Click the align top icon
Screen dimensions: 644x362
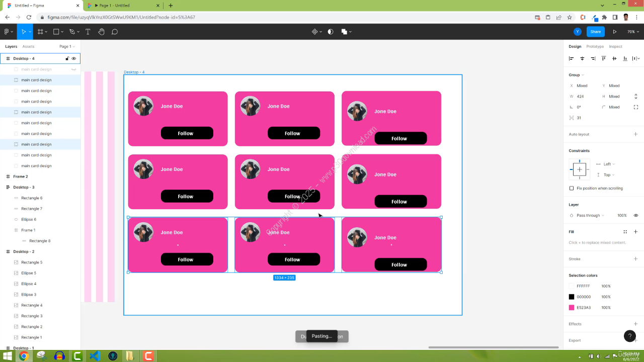coord(604,59)
